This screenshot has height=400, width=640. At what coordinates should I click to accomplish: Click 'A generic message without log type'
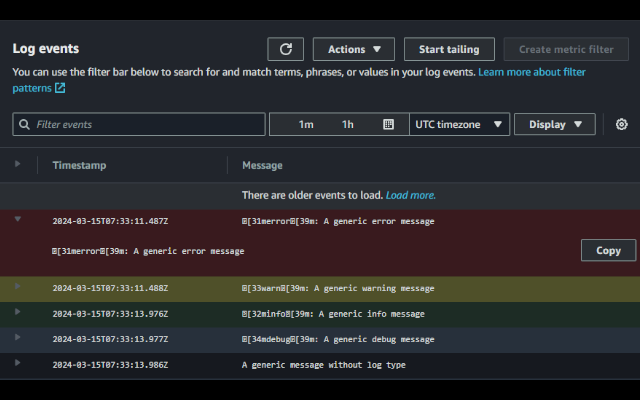tap(324, 365)
